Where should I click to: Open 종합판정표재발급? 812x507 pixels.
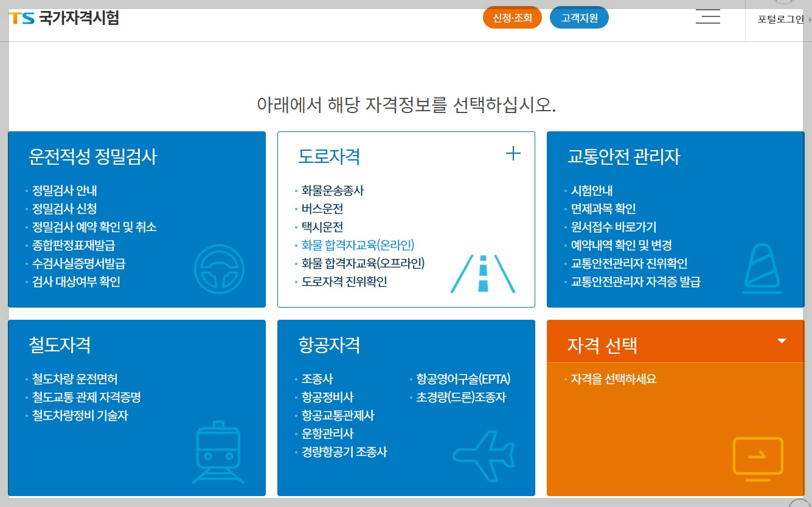point(74,246)
